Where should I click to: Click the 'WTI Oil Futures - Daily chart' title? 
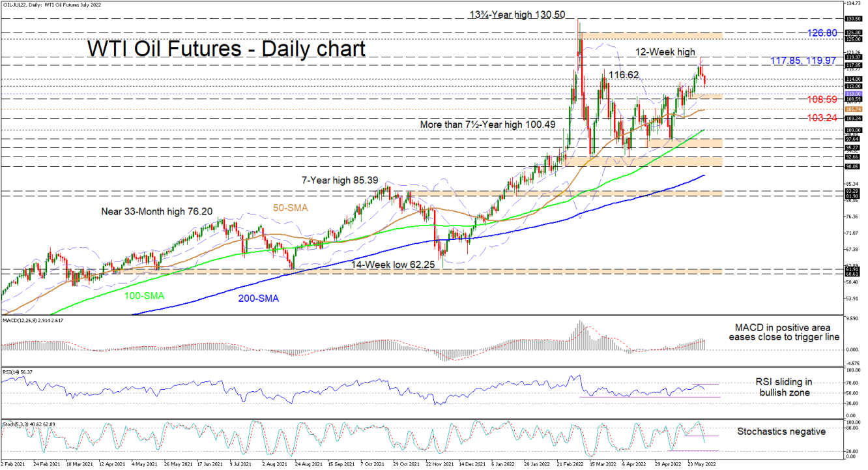click(226, 48)
